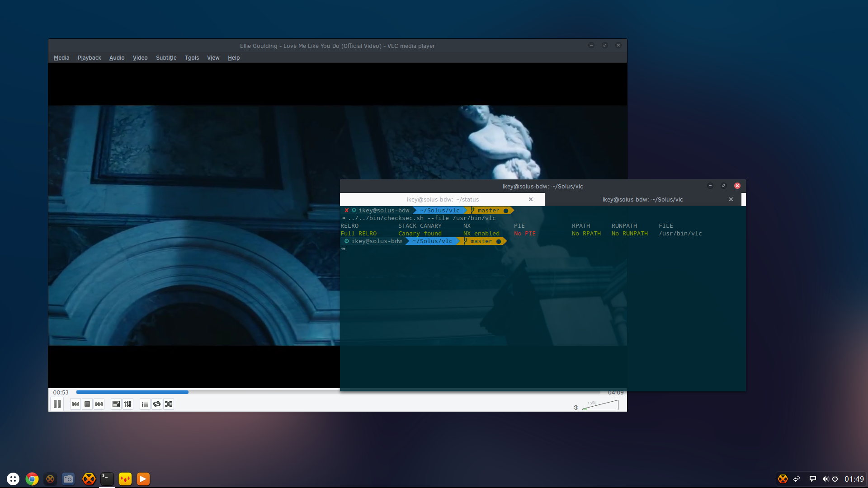Image resolution: width=868 pixels, height=488 pixels.
Task: Open the dark-background HexChat dock icon
Action: [50, 479]
